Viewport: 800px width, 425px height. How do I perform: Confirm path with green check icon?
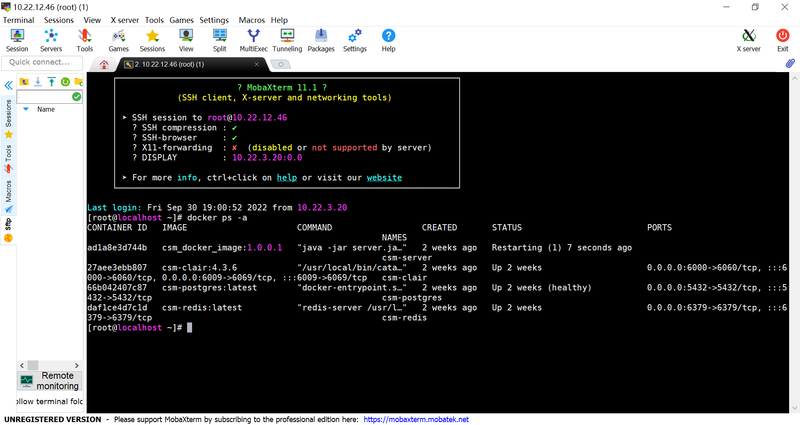point(77,96)
